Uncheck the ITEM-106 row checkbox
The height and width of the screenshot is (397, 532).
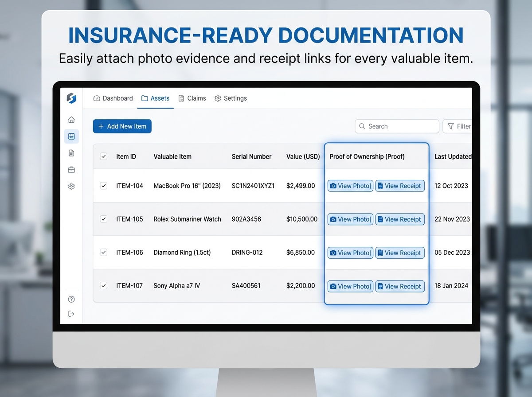[x=104, y=253]
